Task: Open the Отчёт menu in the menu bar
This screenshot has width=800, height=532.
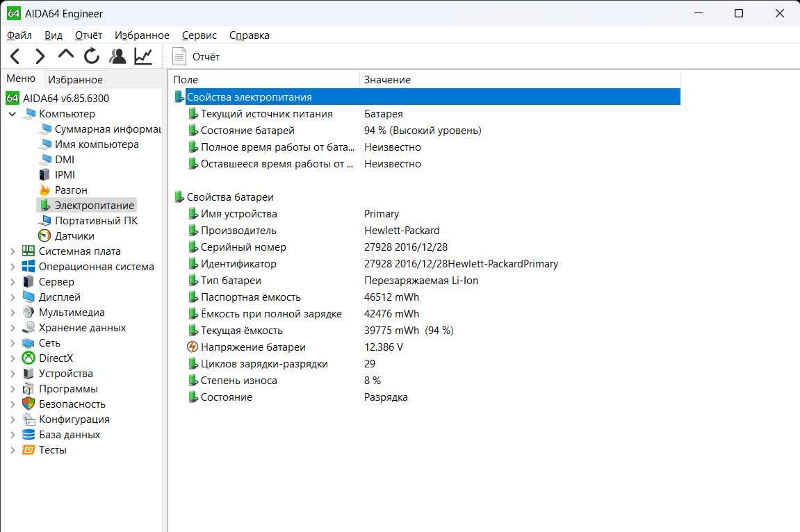Action: point(88,35)
